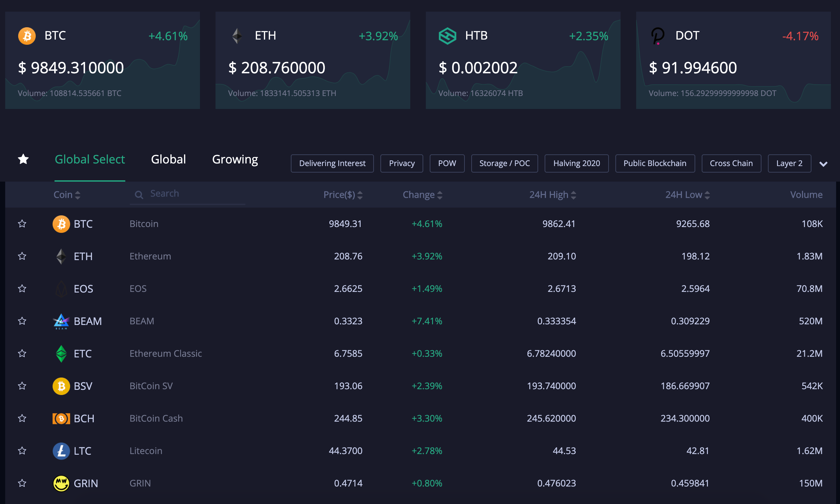Open the Bitcoin row name
This screenshot has width=840, height=504.
pos(144,224)
